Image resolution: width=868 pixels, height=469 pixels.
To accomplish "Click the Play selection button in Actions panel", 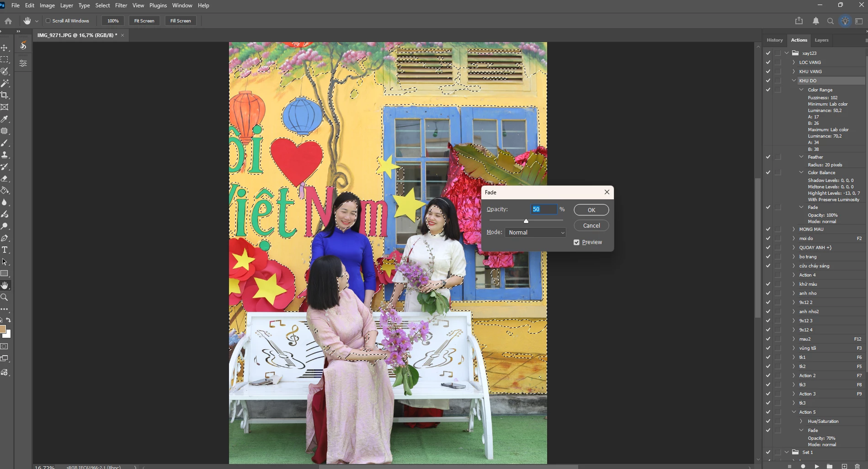I will click(x=816, y=466).
